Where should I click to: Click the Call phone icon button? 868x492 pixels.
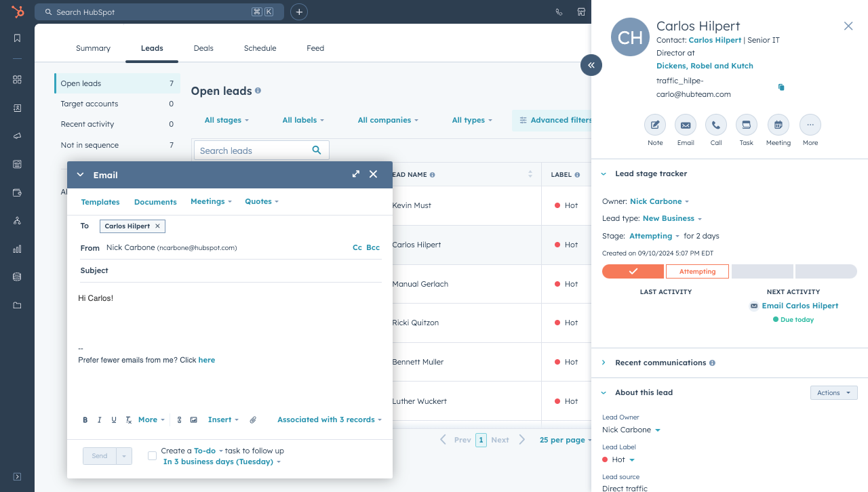pos(715,125)
